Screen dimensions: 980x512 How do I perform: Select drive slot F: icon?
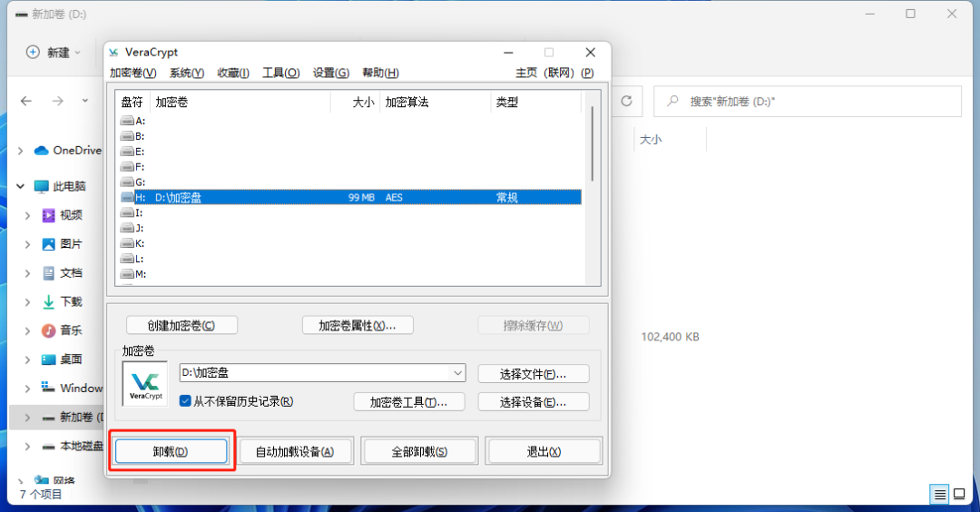pos(127,167)
